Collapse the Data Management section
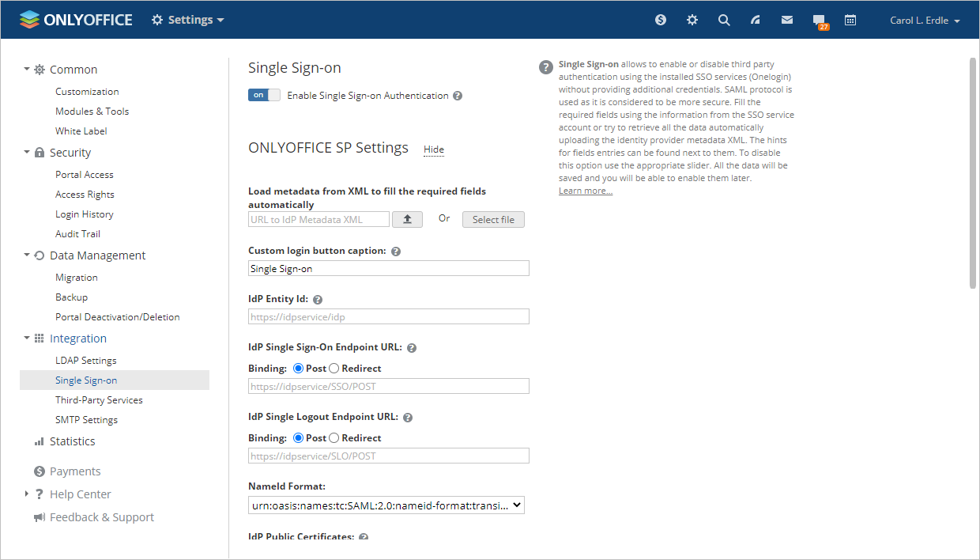The width and height of the screenshot is (980, 560). (27, 255)
